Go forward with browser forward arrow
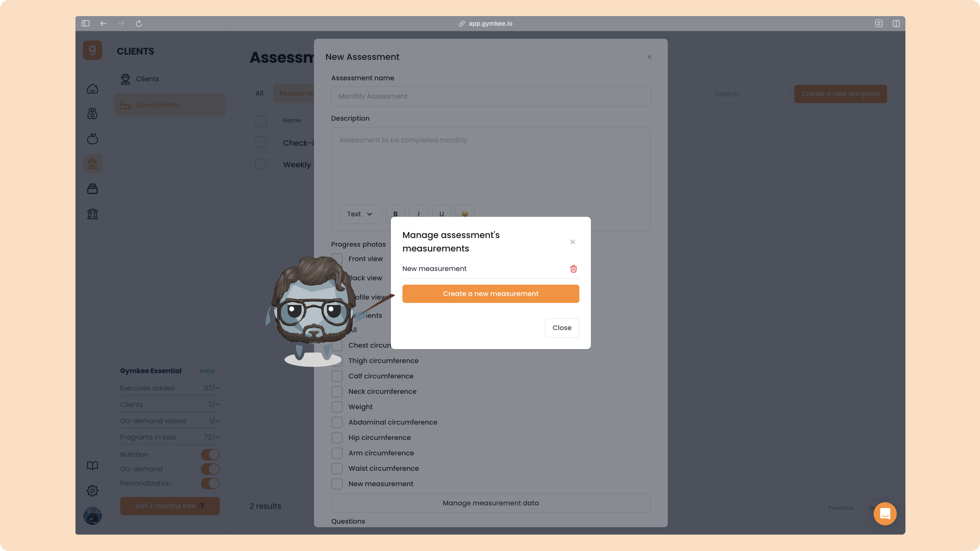The width and height of the screenshot is (980, 551). click(x=121, y=24)
